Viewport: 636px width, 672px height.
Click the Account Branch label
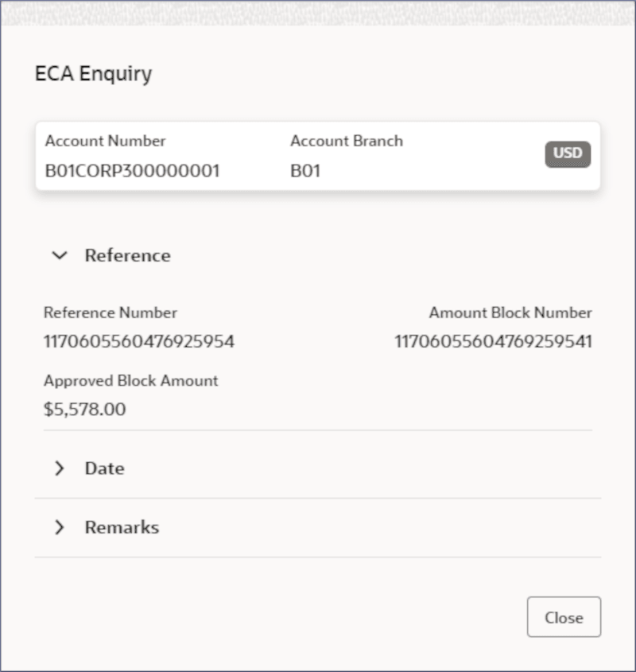click(347, 141)
